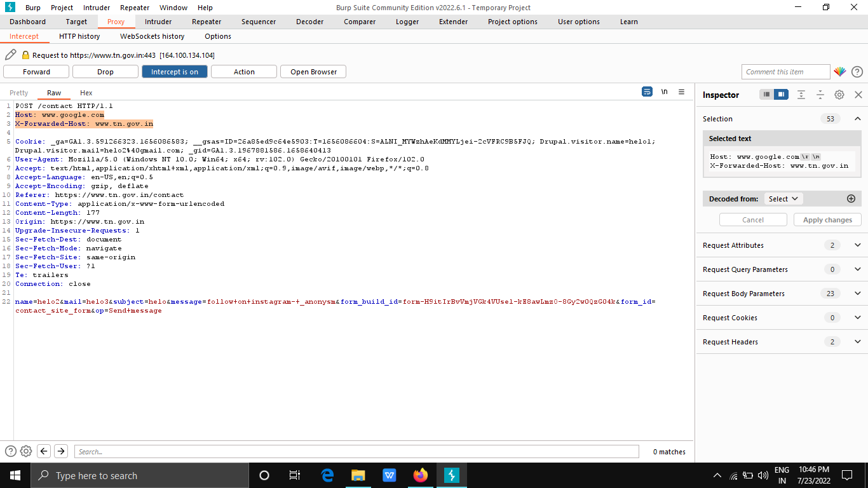
Task: Close the Inspector panel
Action: pos(858,95)
